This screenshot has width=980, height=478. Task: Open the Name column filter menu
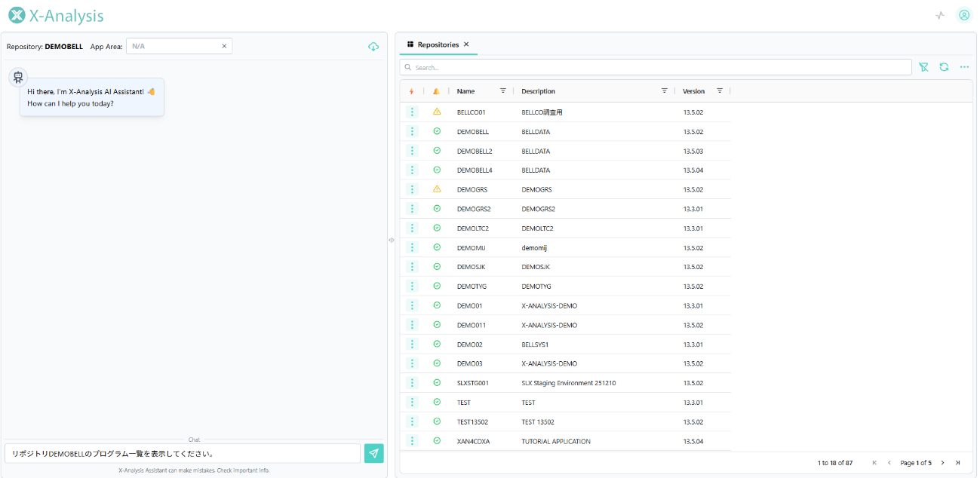coord(503,91)
